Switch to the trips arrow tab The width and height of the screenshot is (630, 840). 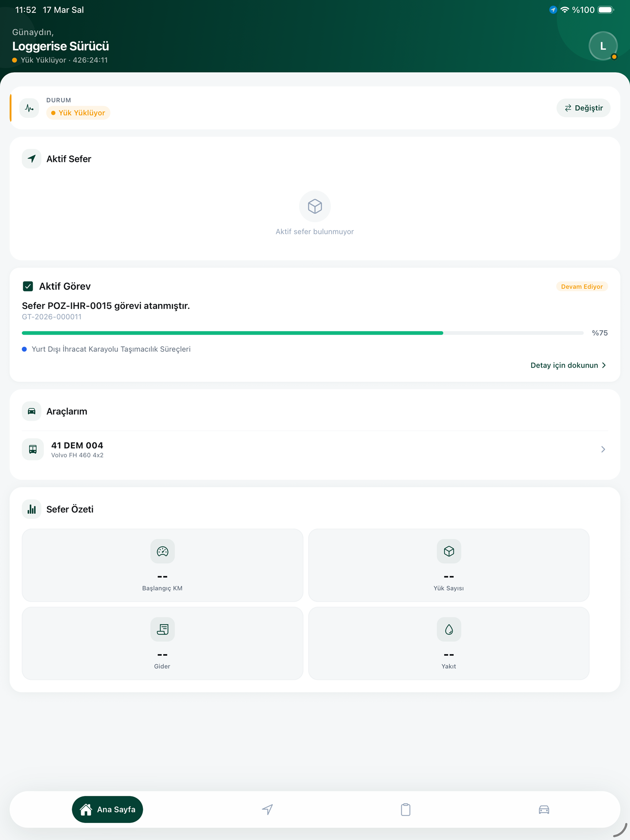[268, 809]
